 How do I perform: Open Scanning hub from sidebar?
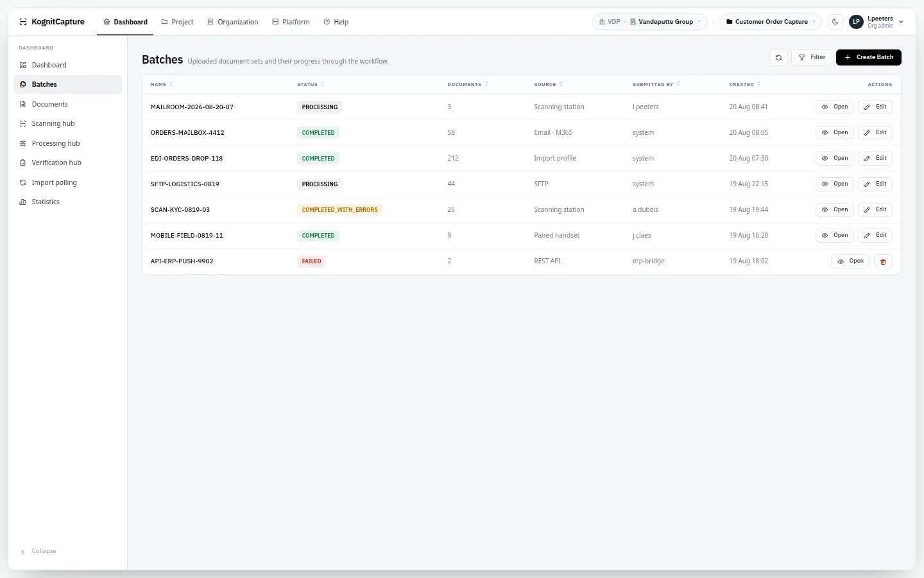(x=68, y=123)
